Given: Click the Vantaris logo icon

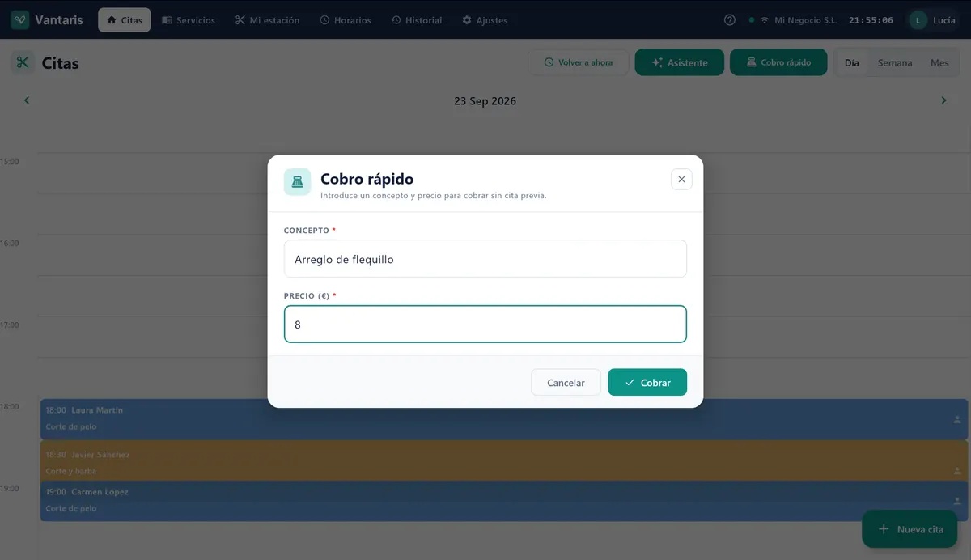Looking at the screenshot, I should coord(20,20).
